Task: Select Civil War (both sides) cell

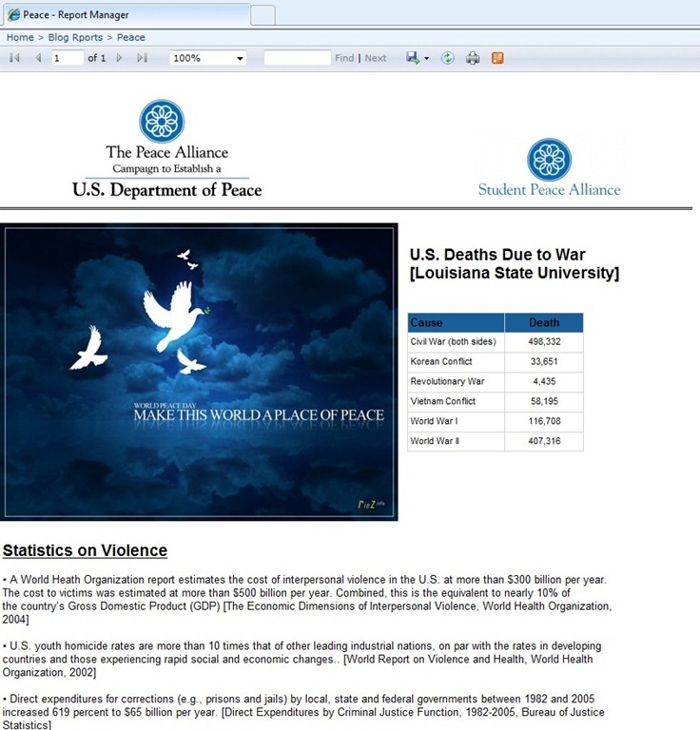Action: click(x=456, y=342)
